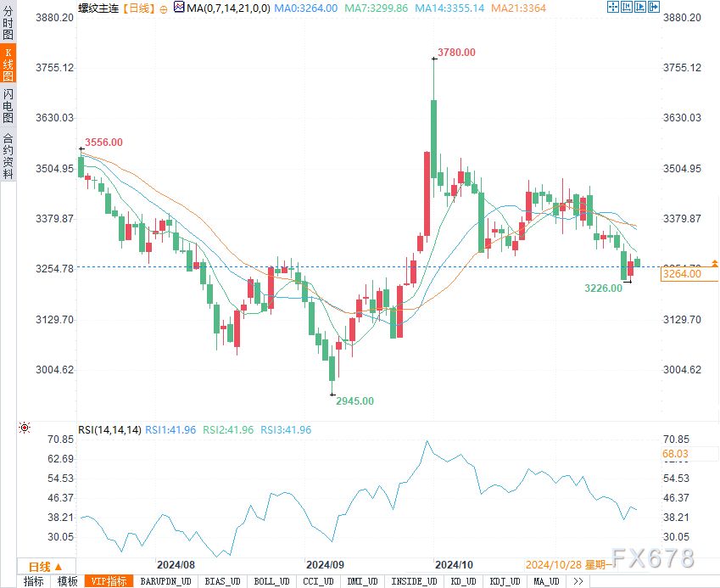Click the orange price alert marker at 3264.00
The width and height of the screenshot is (720, 588).
pyautogui.click(x=714, y=265)
